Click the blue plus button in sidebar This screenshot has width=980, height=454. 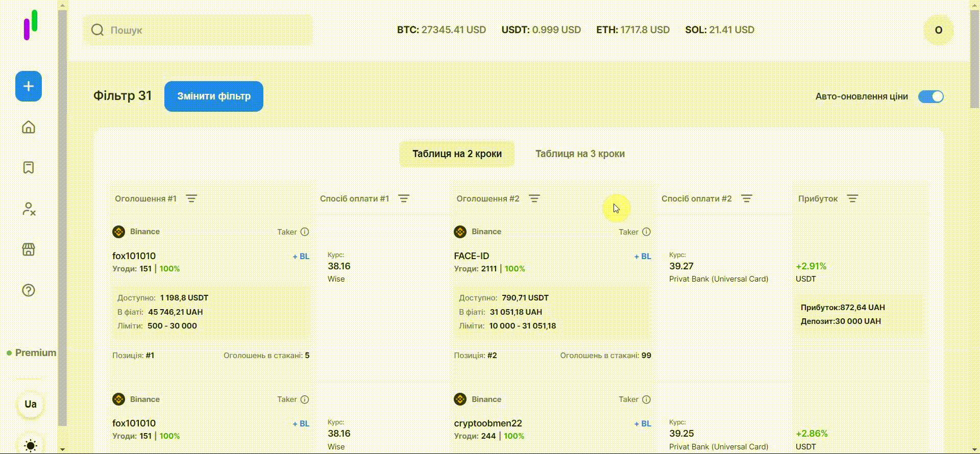click(29, 86)
